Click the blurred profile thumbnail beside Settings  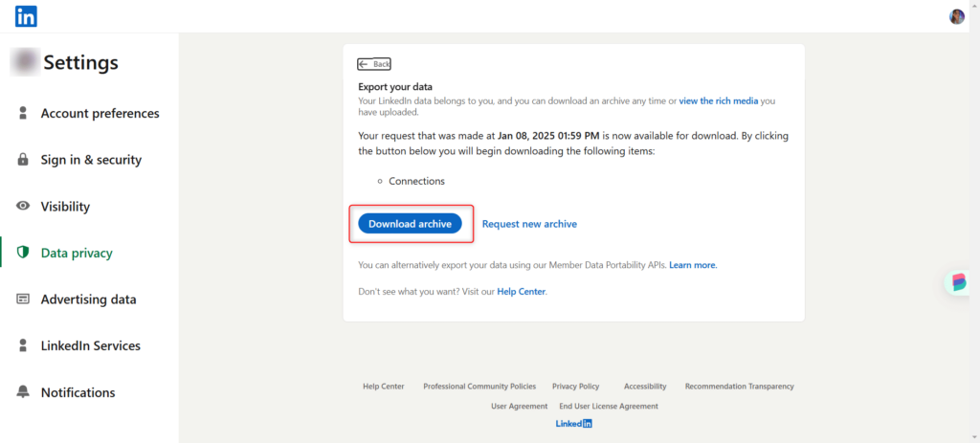25,62
